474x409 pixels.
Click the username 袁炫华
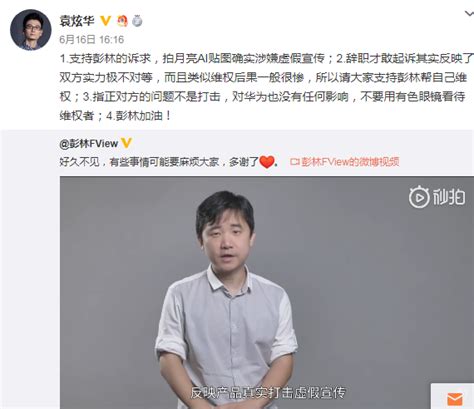tap(77, 21)
